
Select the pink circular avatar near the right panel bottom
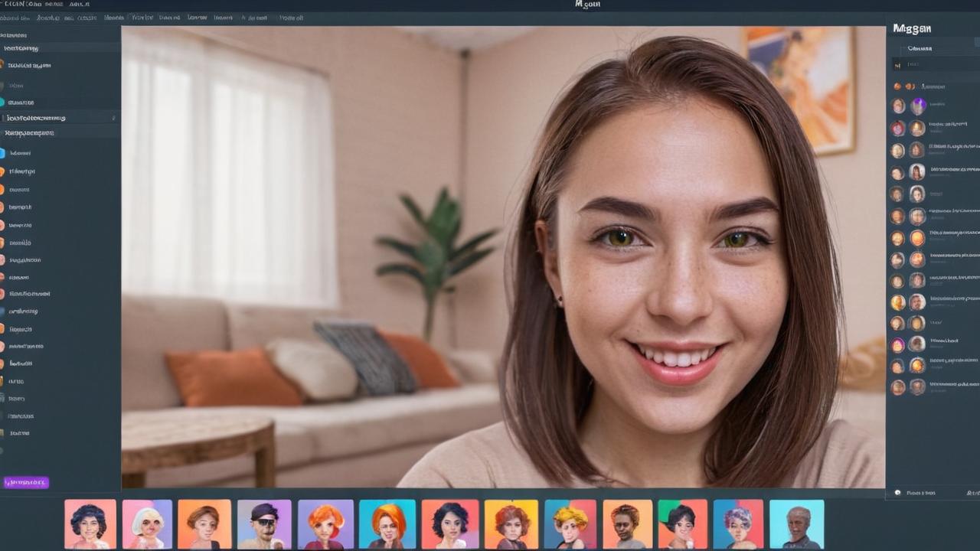pos(897,344)
